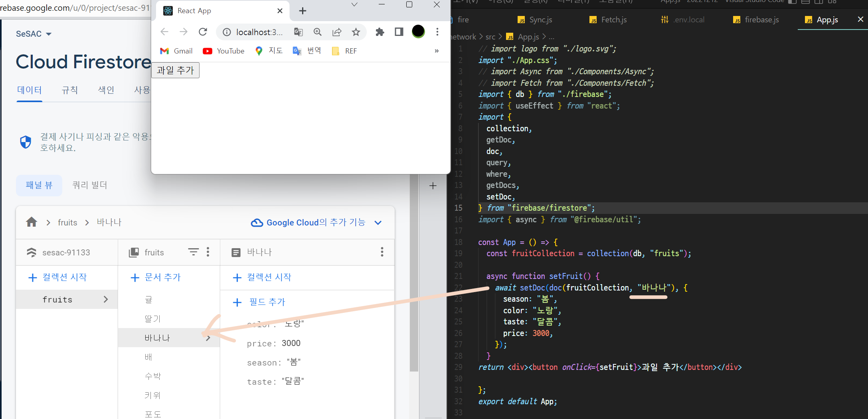Open the 지도 maps bookmark
The image size is (868, 419).
coord(269,51)
